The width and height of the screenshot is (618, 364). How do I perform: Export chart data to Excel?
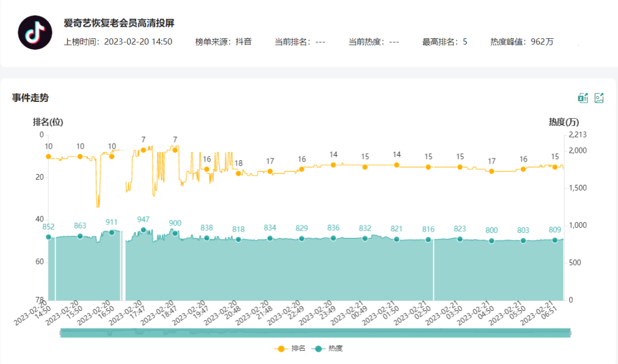(x=583, y=98)
